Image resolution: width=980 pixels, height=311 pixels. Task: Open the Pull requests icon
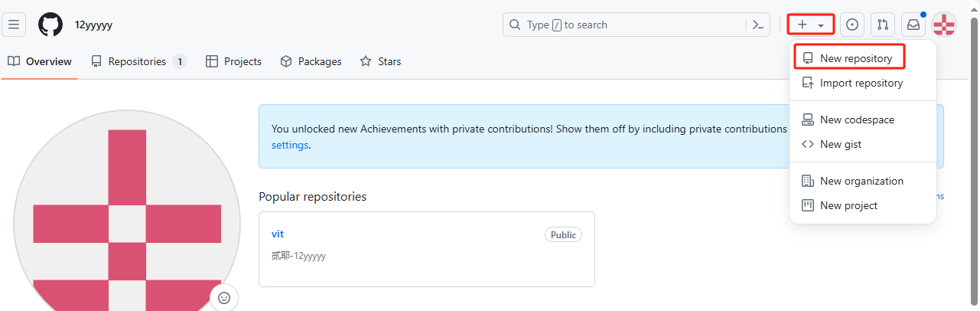[883, 25]
